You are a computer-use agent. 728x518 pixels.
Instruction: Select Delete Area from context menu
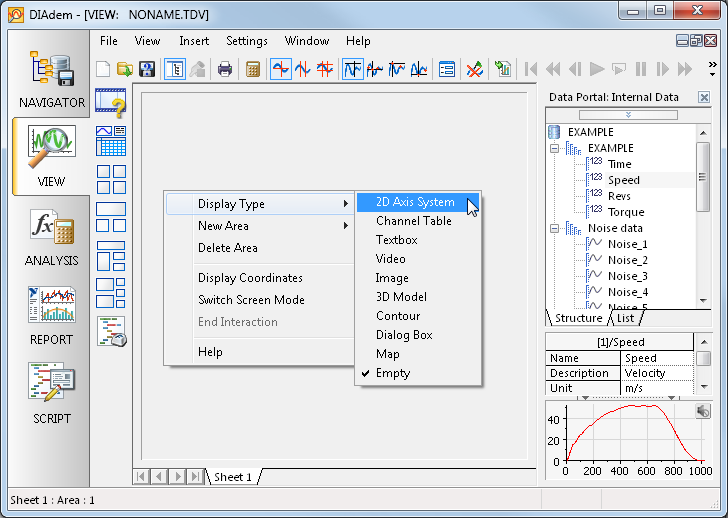click(x=228, y=248)
